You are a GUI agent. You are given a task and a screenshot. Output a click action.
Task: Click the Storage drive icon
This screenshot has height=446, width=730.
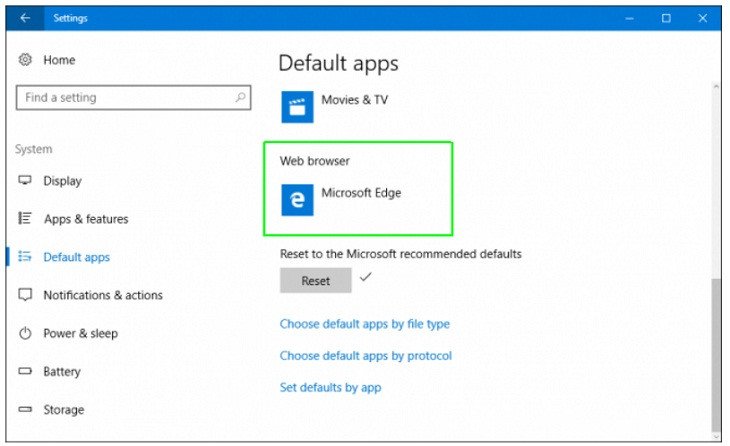click(25, 410)
